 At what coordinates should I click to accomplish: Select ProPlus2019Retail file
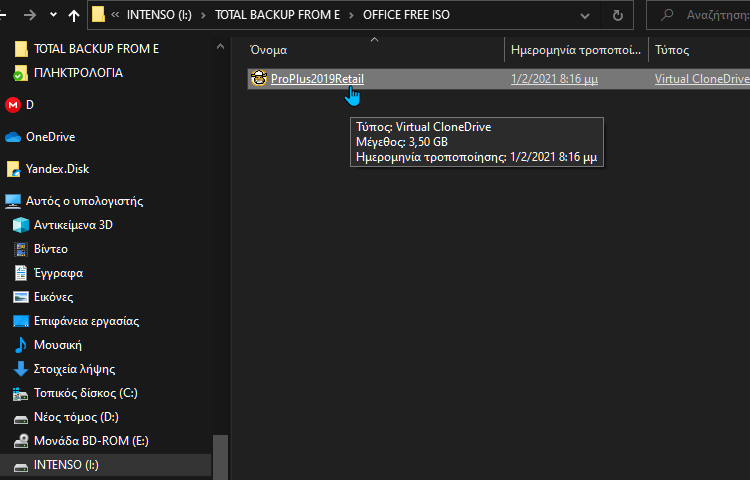[x=317, y=79]
